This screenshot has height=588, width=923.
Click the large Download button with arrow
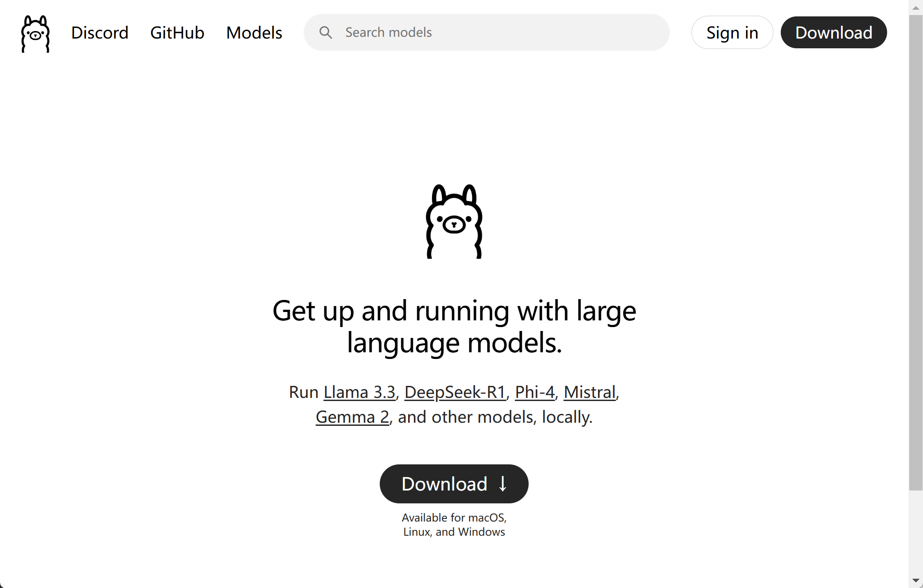pyautogui.click(x=454, y=484)
